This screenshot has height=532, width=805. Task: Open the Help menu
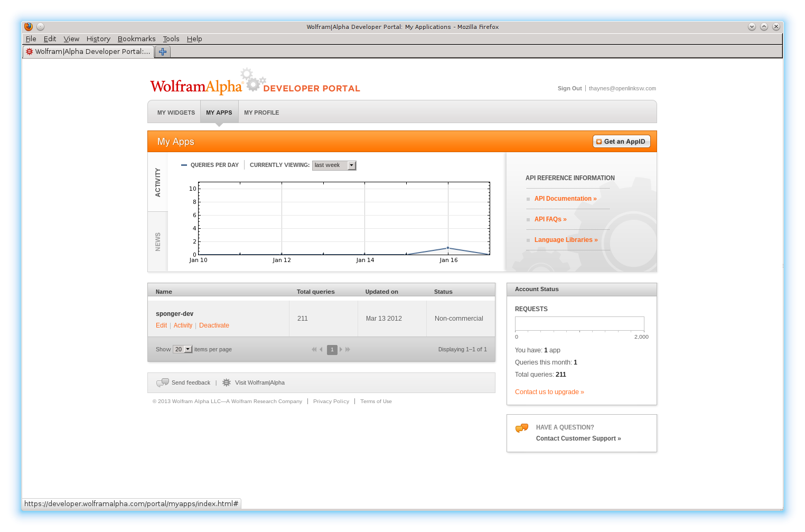pos(194,39)
